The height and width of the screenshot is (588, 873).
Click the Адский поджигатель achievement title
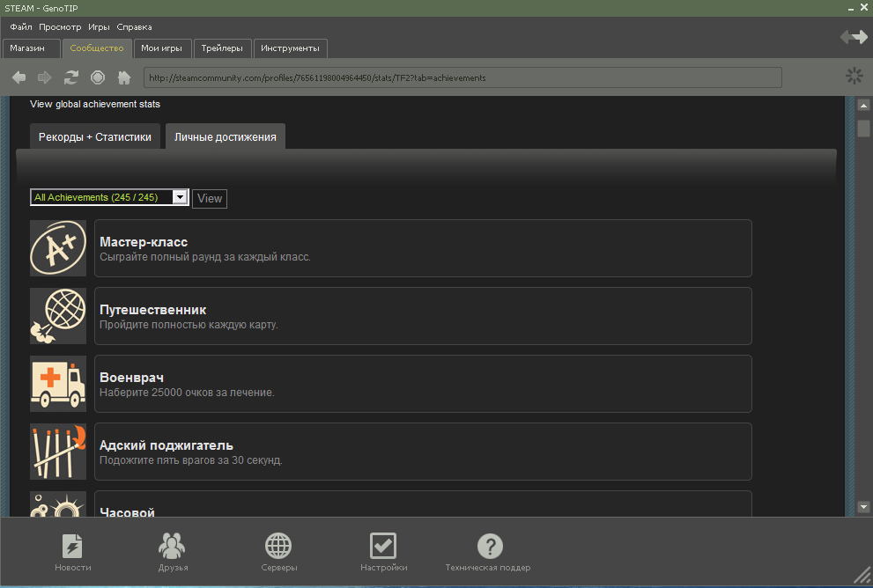point(166,445)
